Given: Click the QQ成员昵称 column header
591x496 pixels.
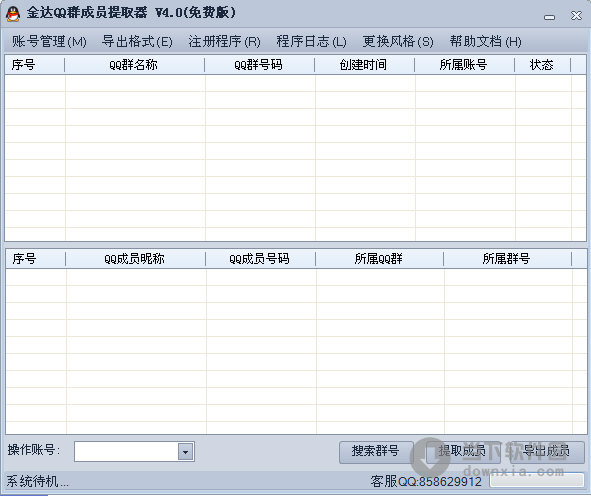Looking at the screenshot, I should [x=135, y=259].
